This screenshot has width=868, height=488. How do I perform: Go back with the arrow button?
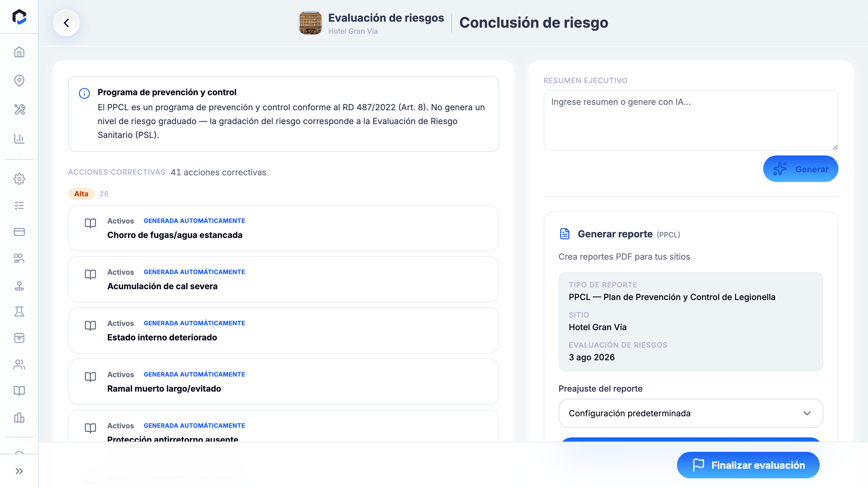point(66,23)
